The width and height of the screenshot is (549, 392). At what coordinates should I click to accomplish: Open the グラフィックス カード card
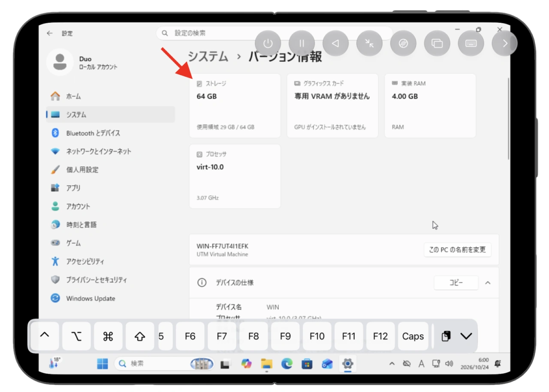pos(332,106)
